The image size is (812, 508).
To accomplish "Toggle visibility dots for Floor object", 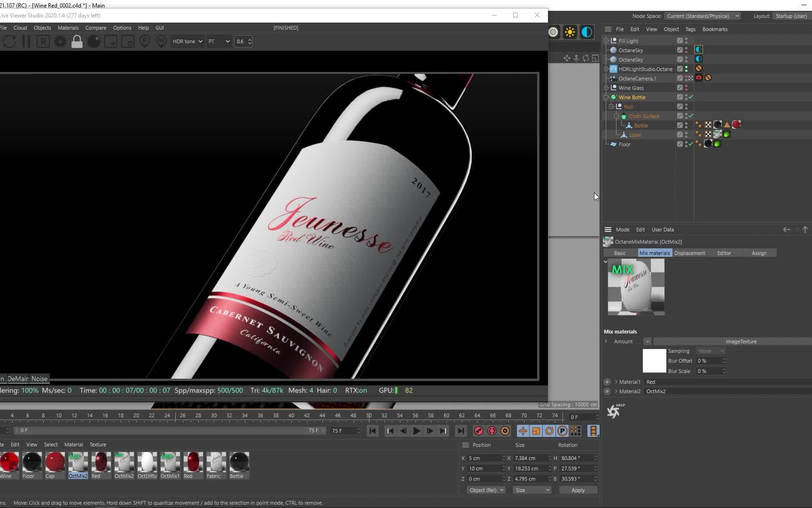I will click(x=686, y=144).
